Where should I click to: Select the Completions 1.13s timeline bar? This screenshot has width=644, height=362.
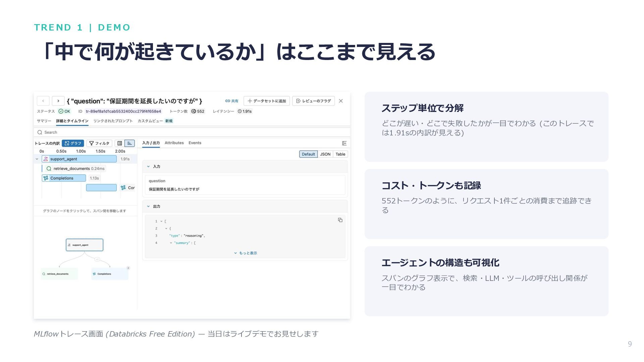click(x=64, y=178)
